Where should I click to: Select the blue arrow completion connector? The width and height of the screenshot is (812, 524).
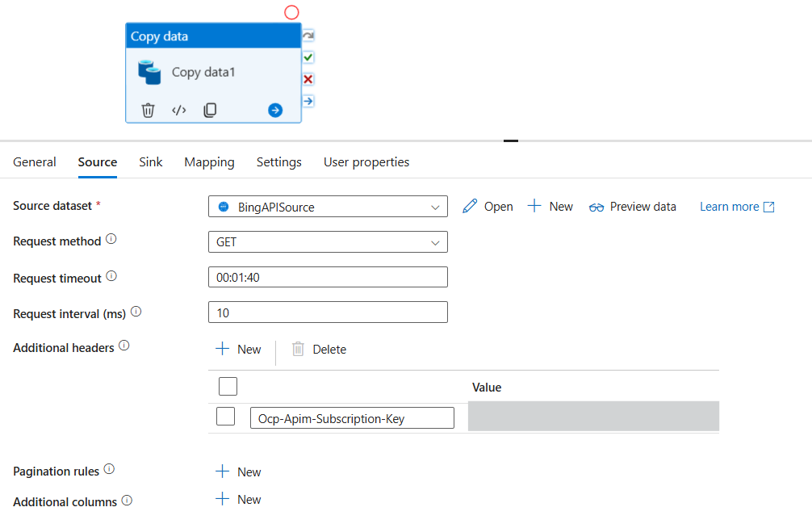click(308, 101)
